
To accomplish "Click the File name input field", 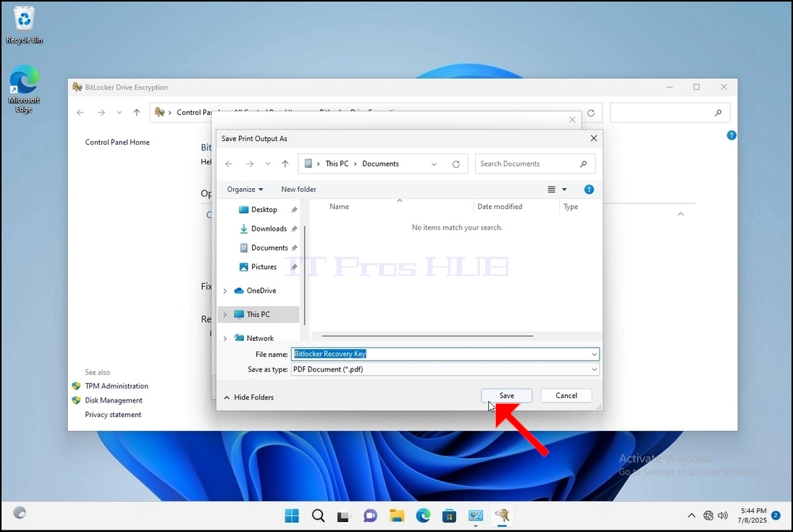I will tap(440, 354).
